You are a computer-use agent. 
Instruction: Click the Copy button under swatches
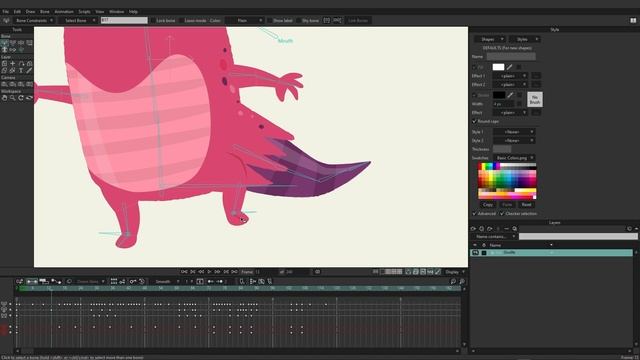click(488, 204)
